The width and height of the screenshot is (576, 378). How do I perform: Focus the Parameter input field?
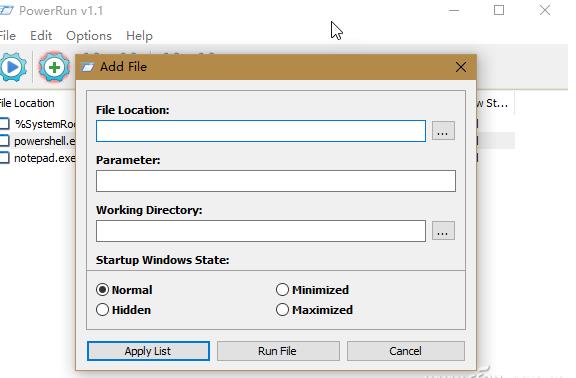click(x=276, y=181)
